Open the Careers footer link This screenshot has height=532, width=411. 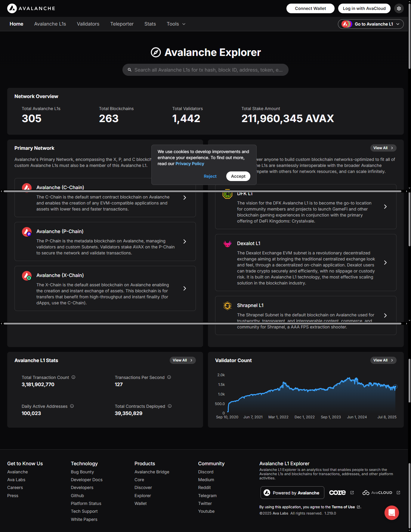[x=15, y=487]
